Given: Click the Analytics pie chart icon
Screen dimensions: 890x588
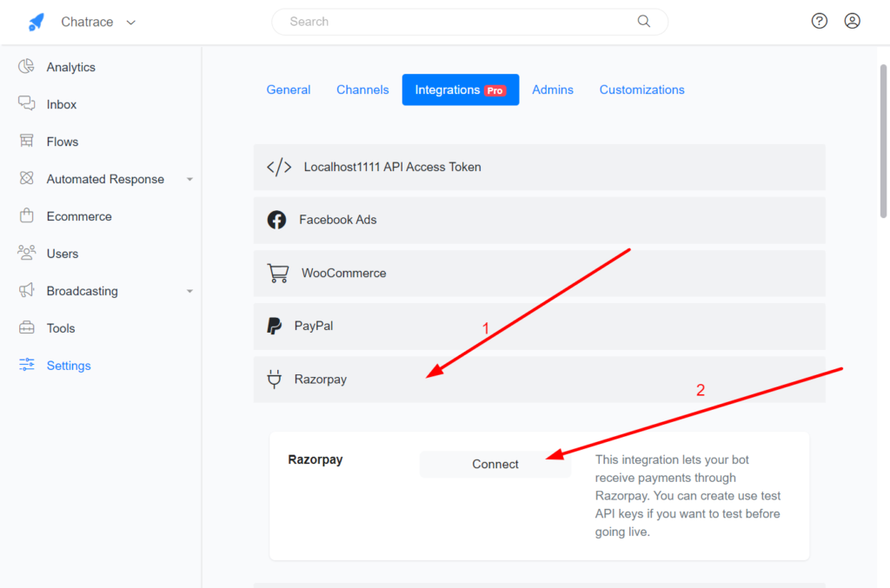Looking at the screenshot, I should [26, 66].
